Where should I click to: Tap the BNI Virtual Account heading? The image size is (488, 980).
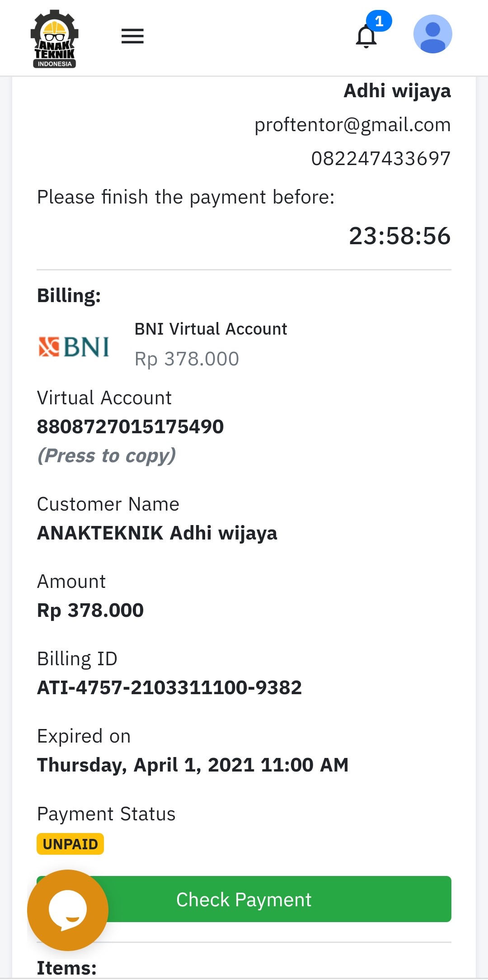[x=211, y=329]
